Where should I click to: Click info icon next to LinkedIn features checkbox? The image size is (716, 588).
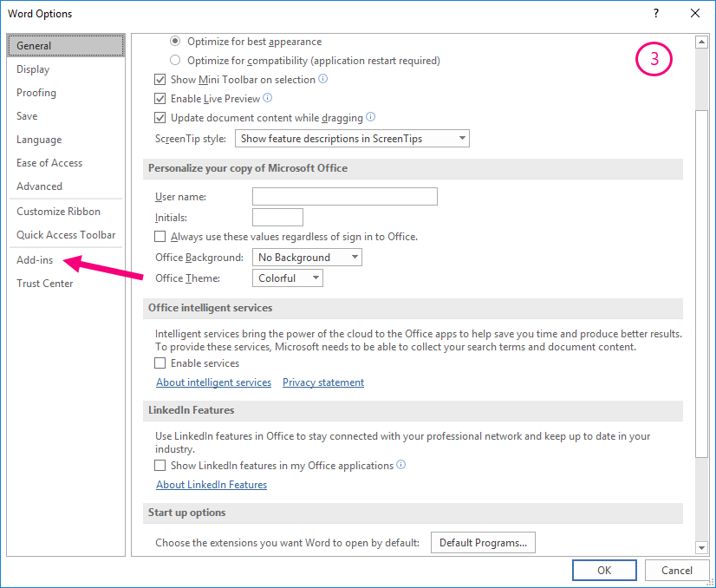[401, 465]
